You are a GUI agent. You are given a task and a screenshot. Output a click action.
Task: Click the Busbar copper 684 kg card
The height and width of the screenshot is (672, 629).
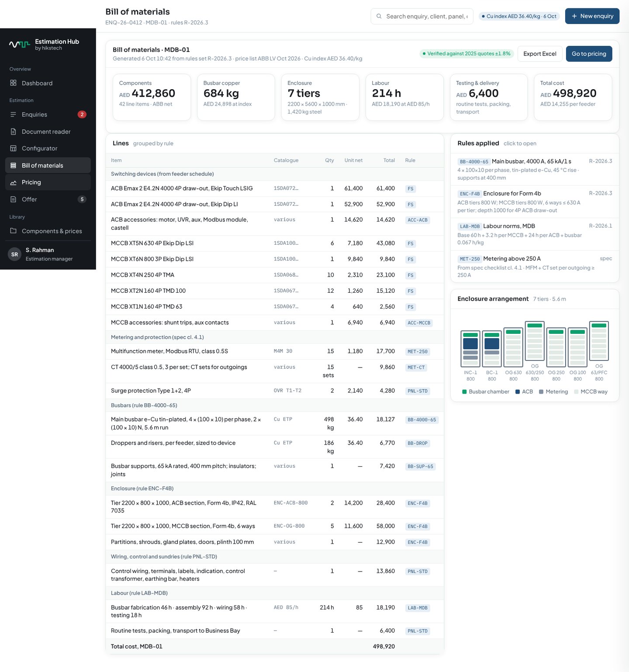click(x=236, y=97)
